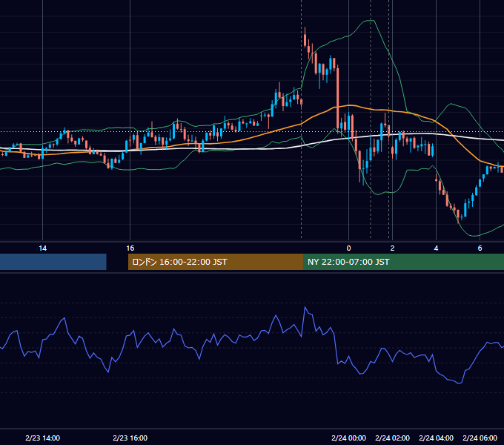Viewport: 504px width, 445px height.
Task: Click the 0 hour axis label
Action: 349,248
